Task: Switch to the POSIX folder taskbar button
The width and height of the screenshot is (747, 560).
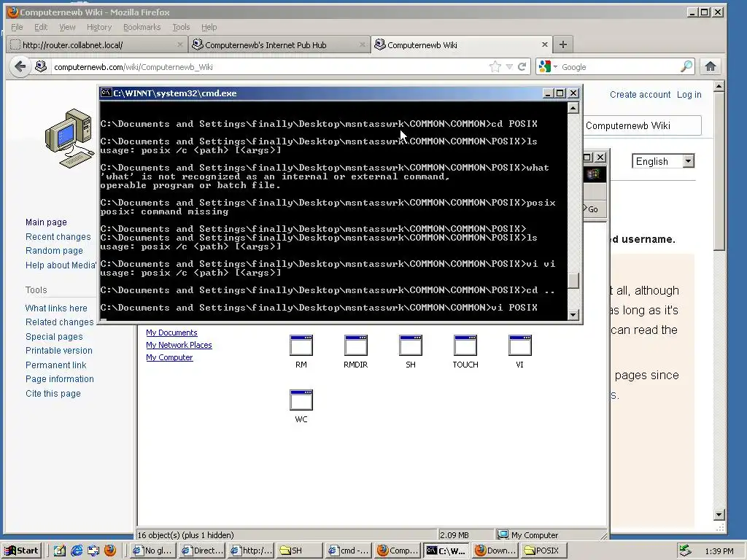Action: point(544,551)
